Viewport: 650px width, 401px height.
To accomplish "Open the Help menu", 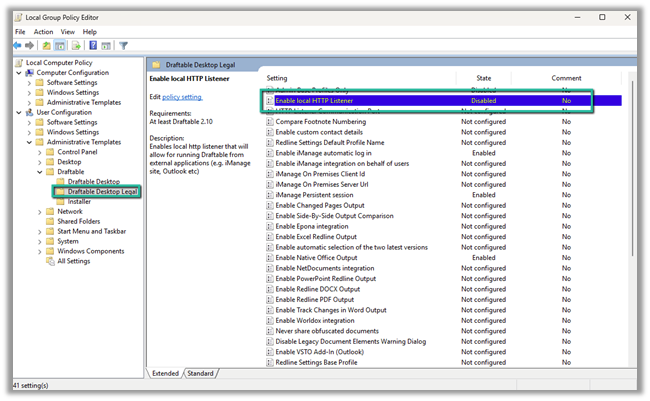I will coord(90,32).
